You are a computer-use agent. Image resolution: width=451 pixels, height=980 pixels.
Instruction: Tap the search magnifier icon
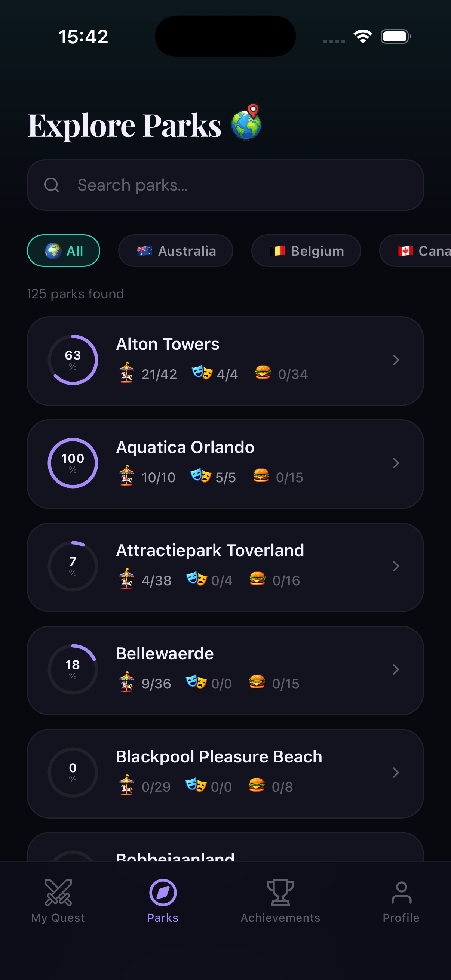52,185
